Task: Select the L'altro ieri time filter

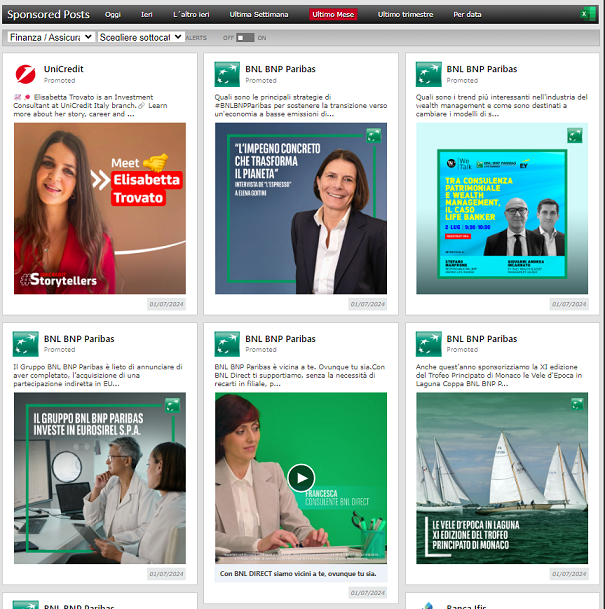Action: click(x=191, y=14)
